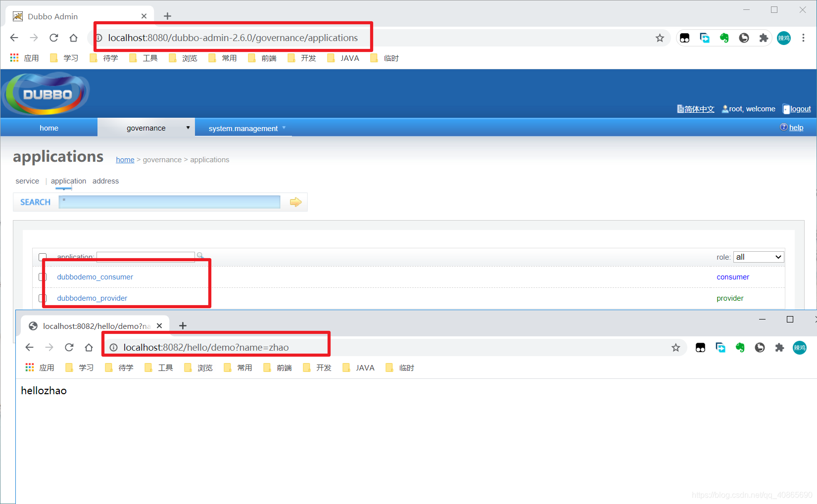Open 开发 bookmark folder in localhost:8082 window
Image resolution: width=817 pixels, height=504 pixels.
317,367
